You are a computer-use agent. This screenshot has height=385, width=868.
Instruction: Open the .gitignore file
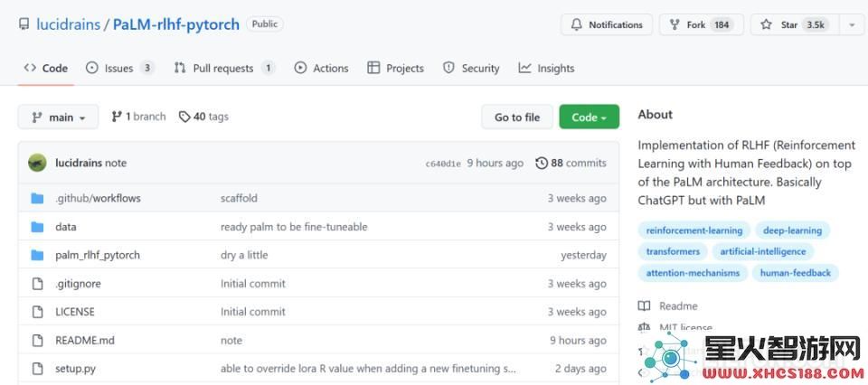tap(78, 284)
